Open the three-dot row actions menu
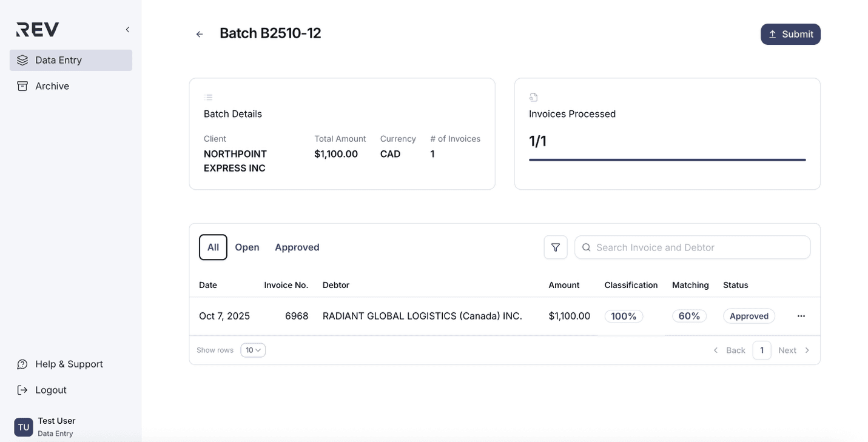The image size is (868, 442). coord(801,316)
